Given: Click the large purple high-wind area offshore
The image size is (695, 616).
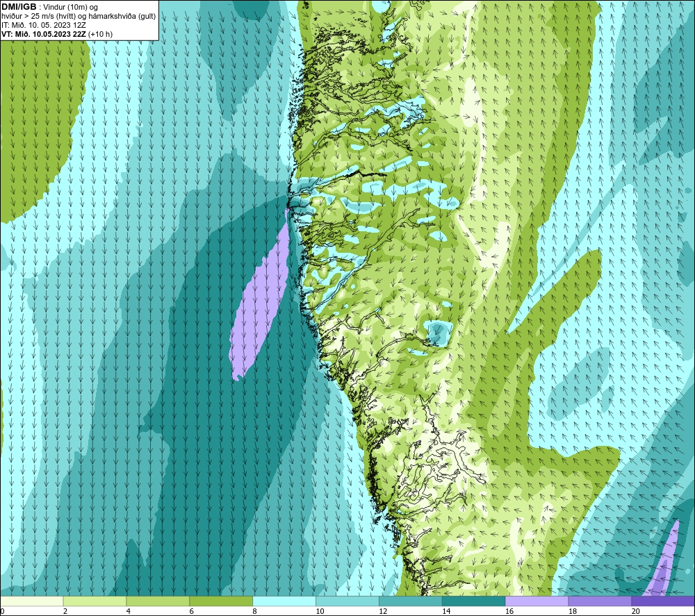Looking at the screenshot, I should pos(261,301).
